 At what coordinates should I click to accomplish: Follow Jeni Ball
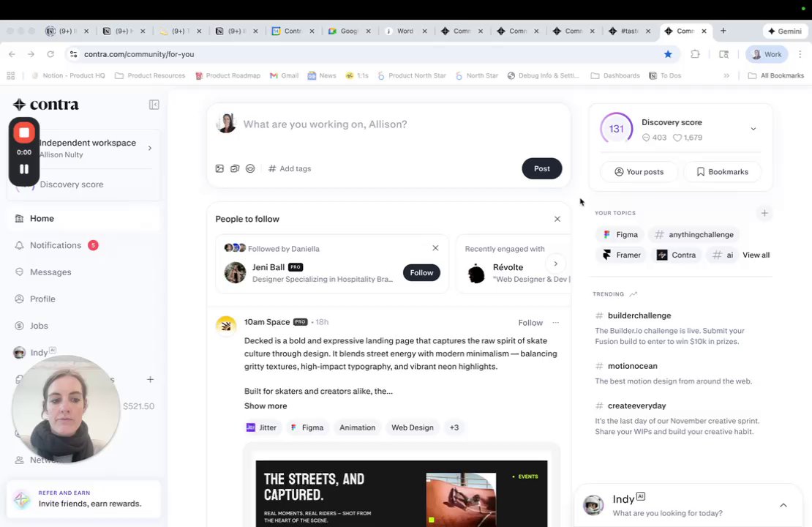421,272
